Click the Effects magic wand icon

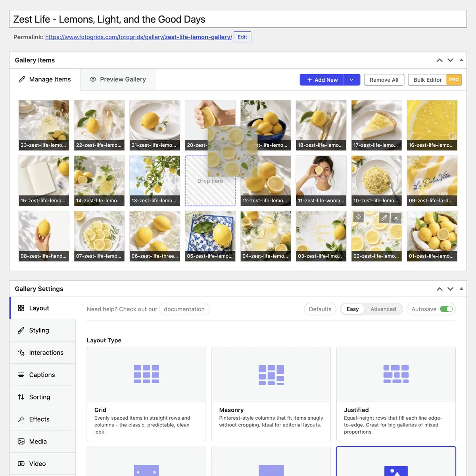[x=21, y=419]
